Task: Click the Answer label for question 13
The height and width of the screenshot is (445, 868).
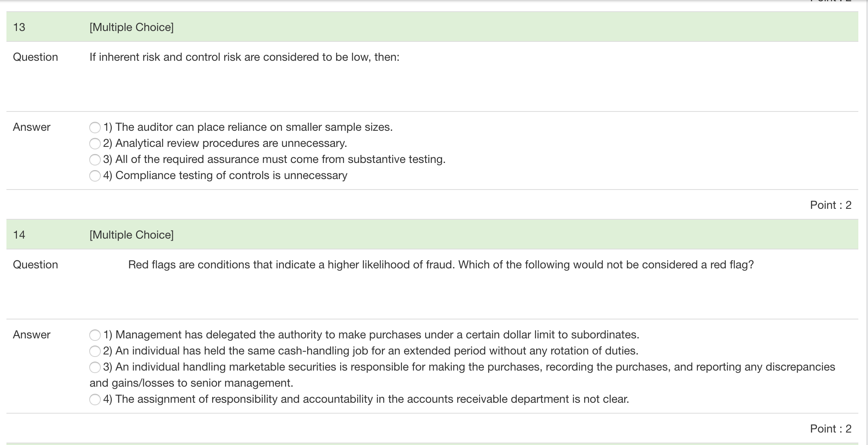Action: [31, 127]
